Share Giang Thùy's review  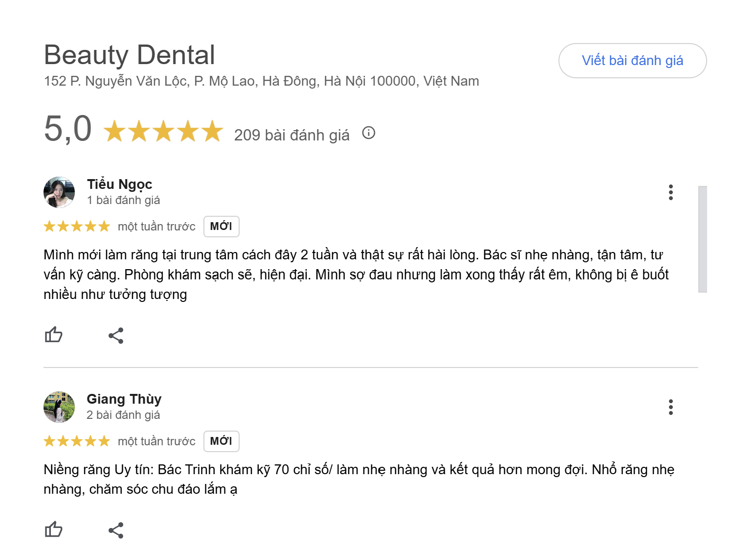click(116, 530)
